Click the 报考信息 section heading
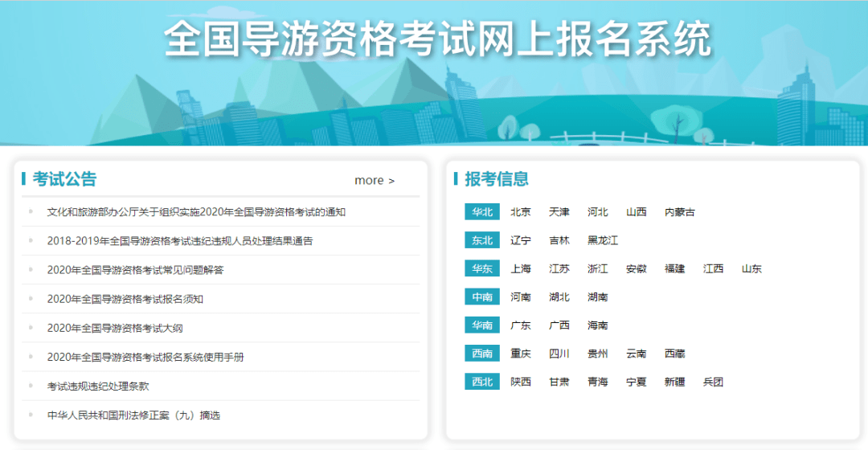 point(497,178)
